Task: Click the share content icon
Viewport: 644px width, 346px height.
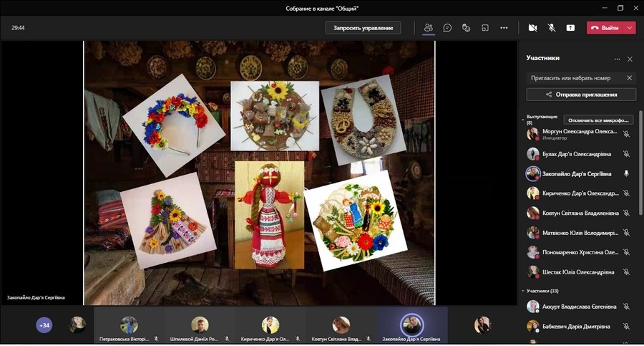Action: tap(570, 28)
